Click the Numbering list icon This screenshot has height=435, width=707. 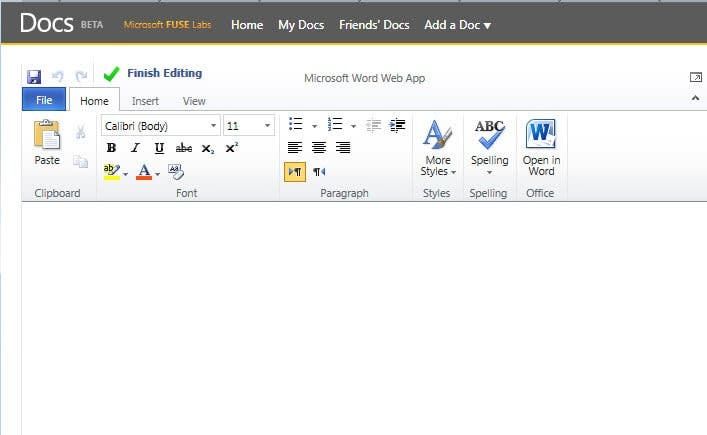[x=335, y=124]
